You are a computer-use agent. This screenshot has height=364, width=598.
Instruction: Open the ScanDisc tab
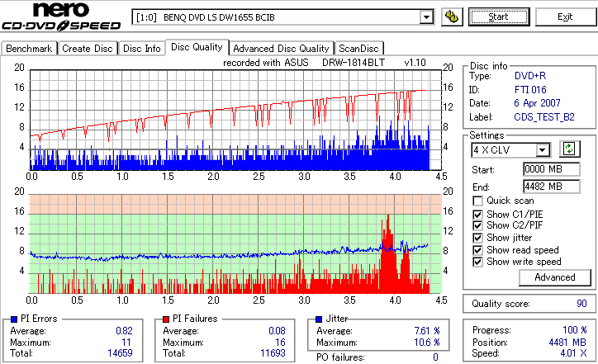[x=358, y=49]
